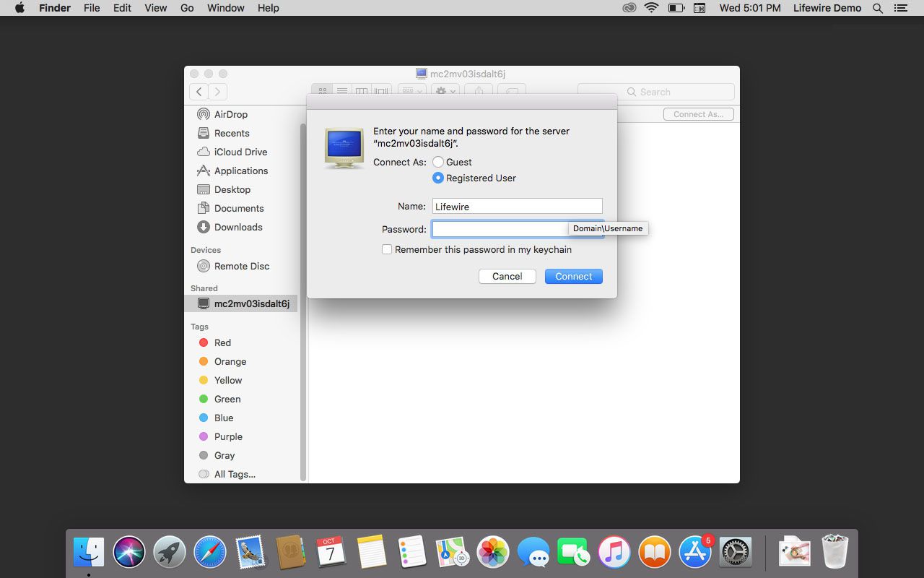Open the Window menu
The image size is (924, 578).
pyautogui.click(x=226, y=8)
